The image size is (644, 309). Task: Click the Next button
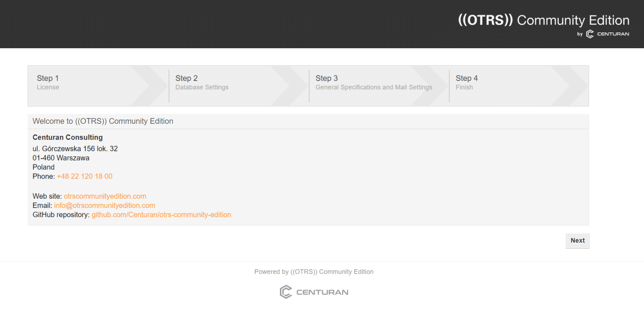pos(577,241)
